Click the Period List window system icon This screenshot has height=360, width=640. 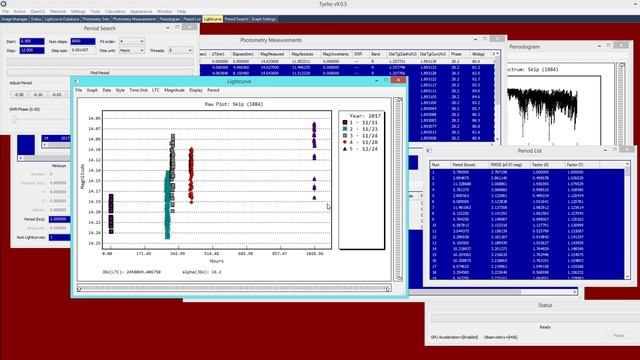pyautogui.click(x=429, y=151)
